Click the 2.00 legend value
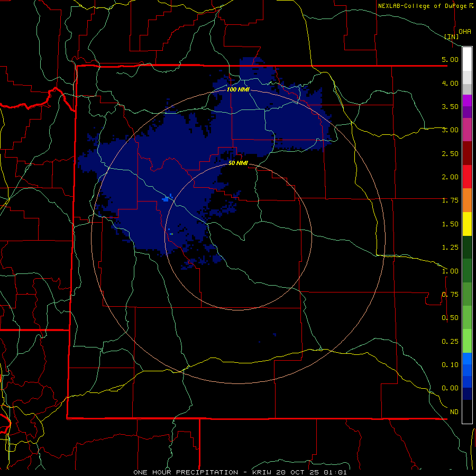Viewport: 476px width, 476px height. click(x=450, y=177)
